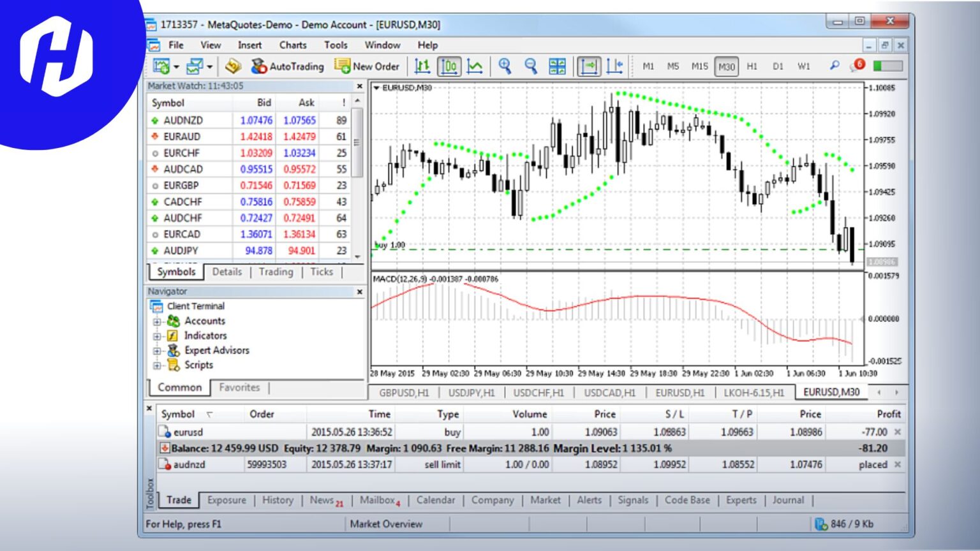
Task: Toggle the chart shift
Action: [614, 66]
